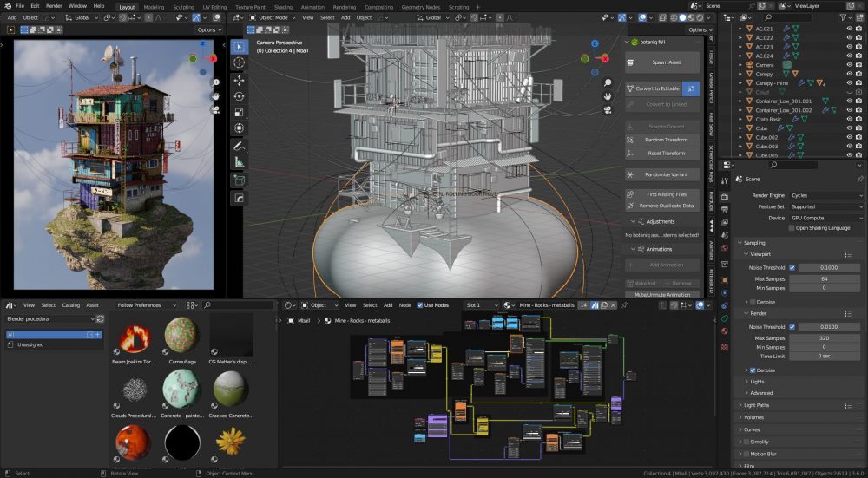This screenshot has width=868, height=478.
Task: Expand the Light Paths panel
Action: coord(756,405)
